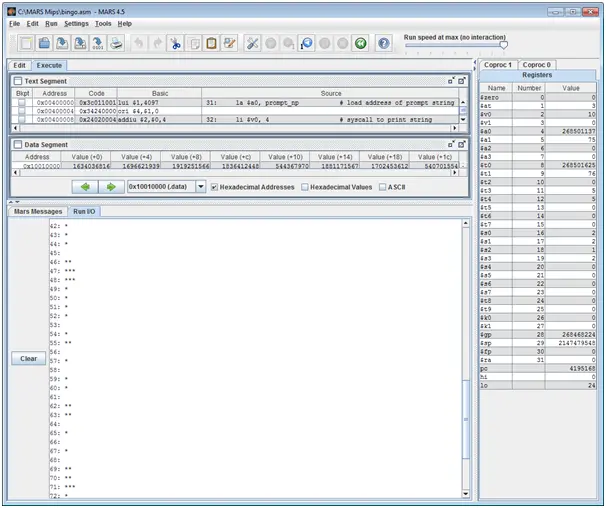Click the Copy toolbar icon
606x508 pixels.
[x=193, y=43]
